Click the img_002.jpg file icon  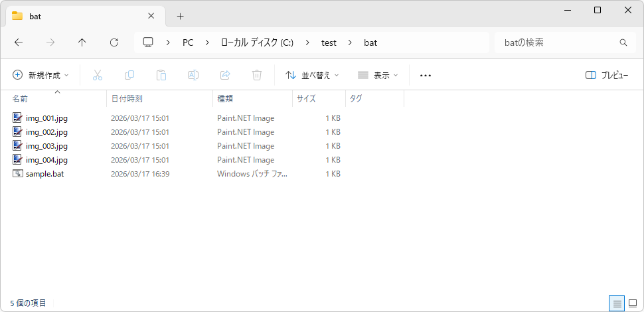pos(17,132)
